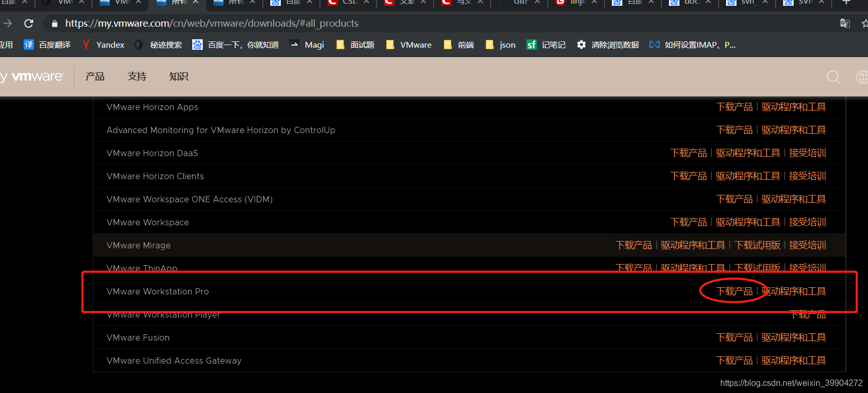Click 下载产品 for VMware Horizon Clients
The height and width of the screenshot is (393, 868).
689,176
